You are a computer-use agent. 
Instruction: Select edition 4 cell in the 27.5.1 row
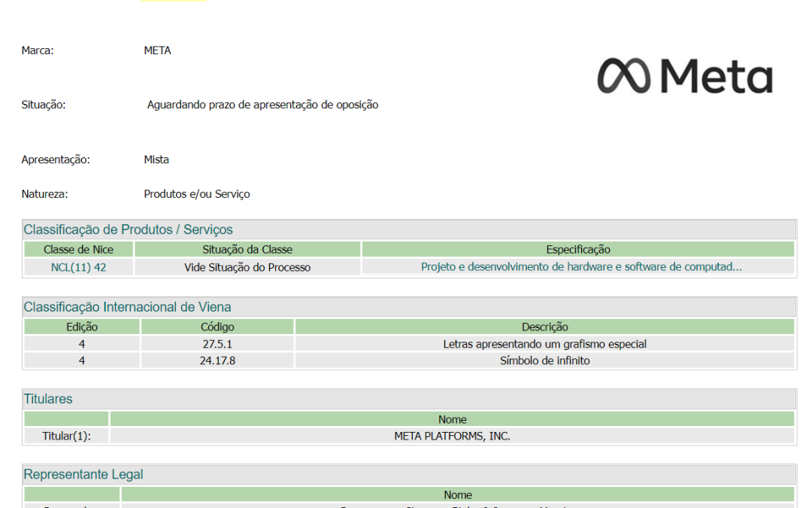click(x=82, y=344)
